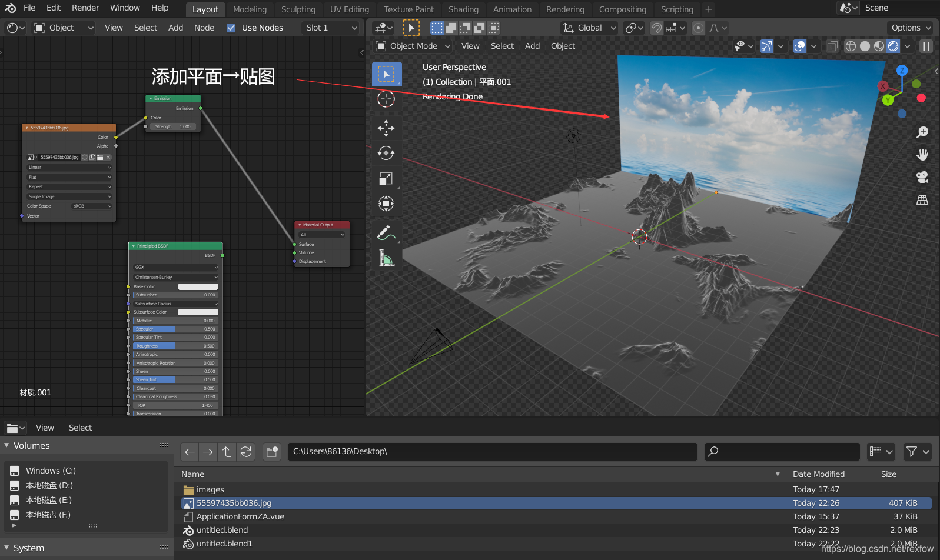Refresh the file browser list
The width and height of the screenshot is (940, 560).
point(246,452)
